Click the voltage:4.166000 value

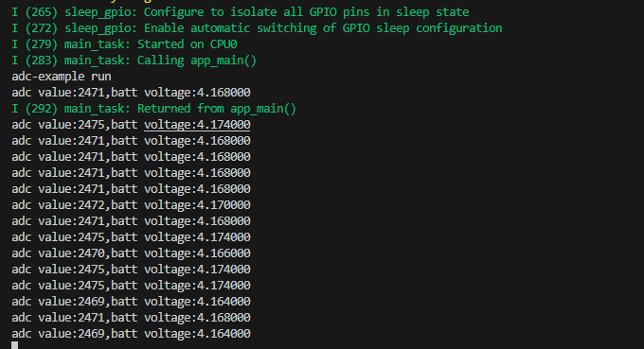point(197,253)
